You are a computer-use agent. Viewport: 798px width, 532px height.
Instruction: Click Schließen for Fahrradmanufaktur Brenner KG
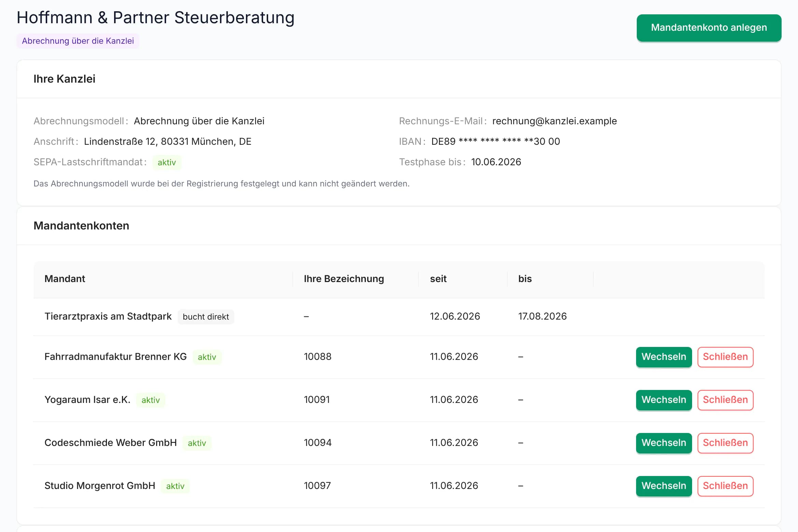coord(725,357)
